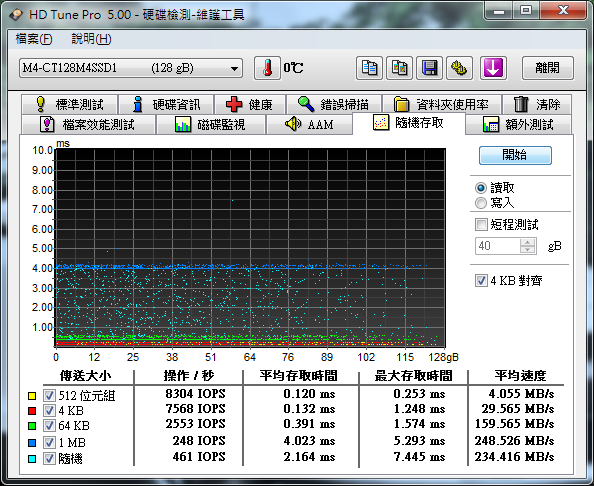This screenshot has height=486, width=594.
Task: Click the 8304 IOPS value
Action: coord(195,394)
